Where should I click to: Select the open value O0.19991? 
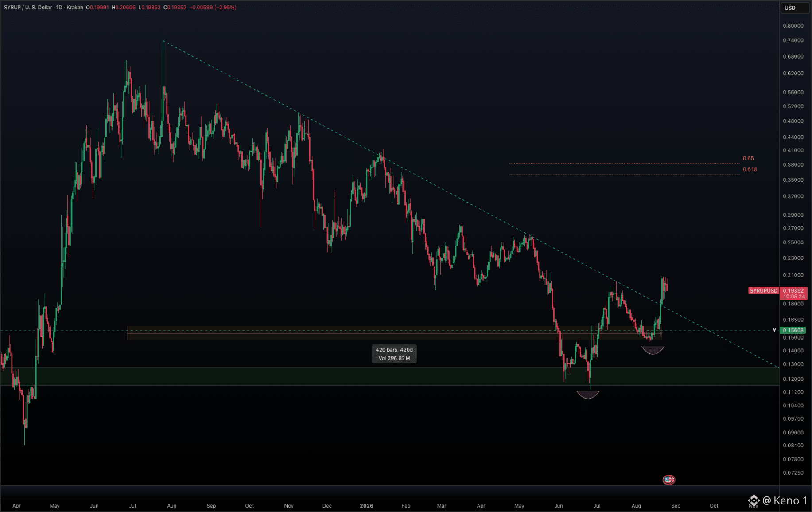(x=97, y=8)
